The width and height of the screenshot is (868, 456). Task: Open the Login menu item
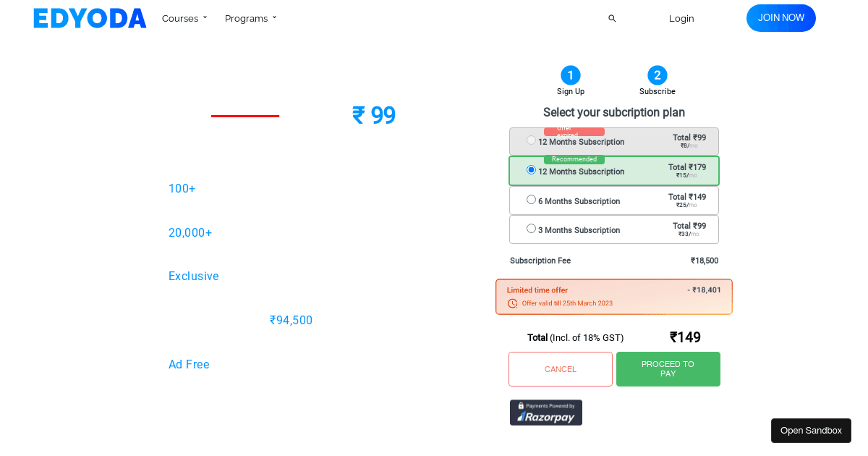click(681, 18)
